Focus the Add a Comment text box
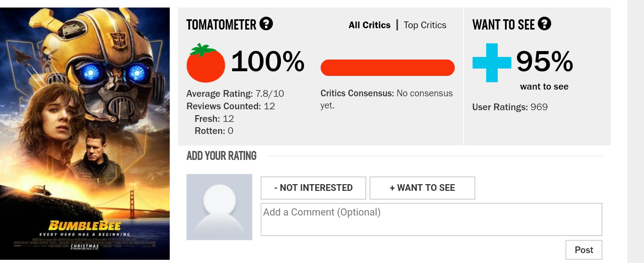The height and width of the screenshot is (263, 644). pyautogui.click(x=431, y=219)
